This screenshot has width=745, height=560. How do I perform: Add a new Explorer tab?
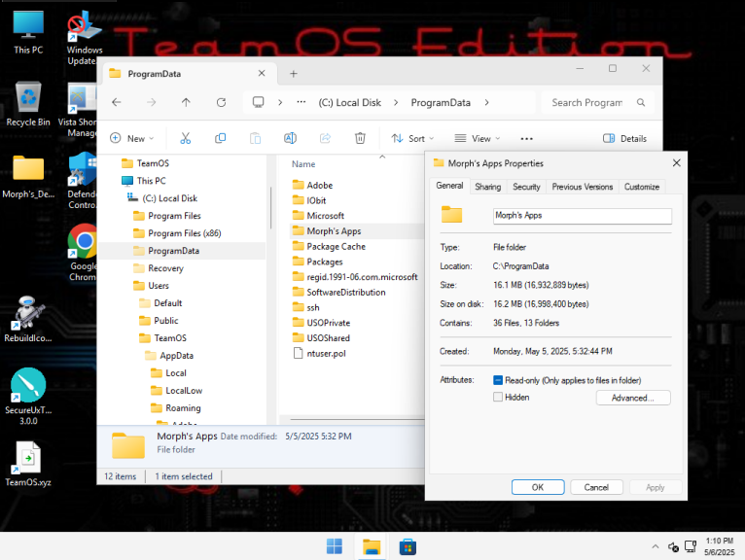[294, 74]
